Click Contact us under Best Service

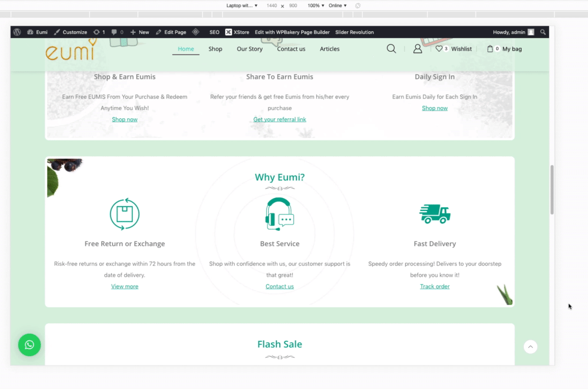(279, 286)
